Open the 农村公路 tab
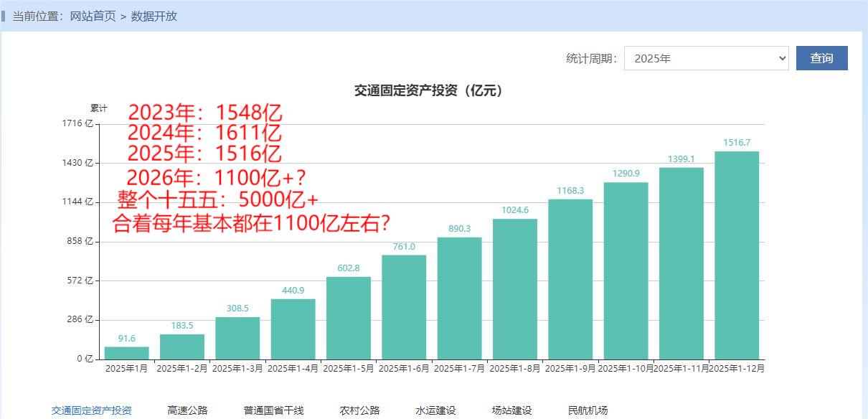 (359, 410)
